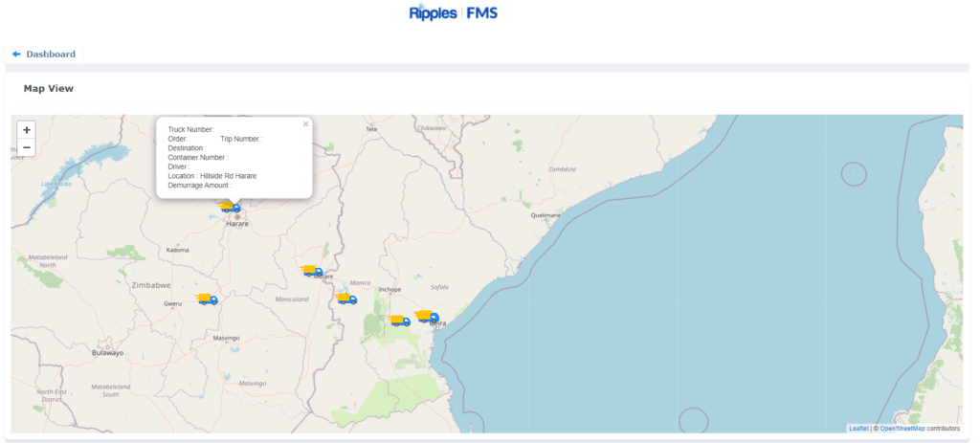The width and height of the screenshot is (980, 443).
Task: Click the Inchope town label on map
Action: pos(390,289)
